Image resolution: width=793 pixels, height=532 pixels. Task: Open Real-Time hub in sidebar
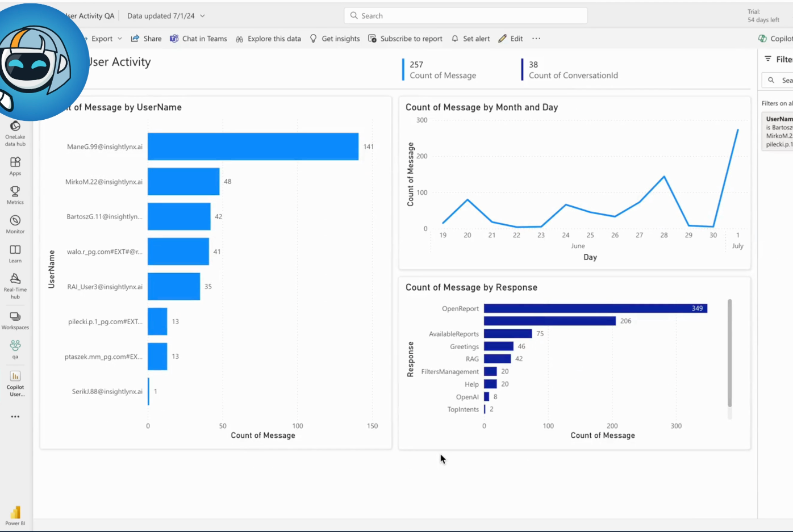point(15,285)
